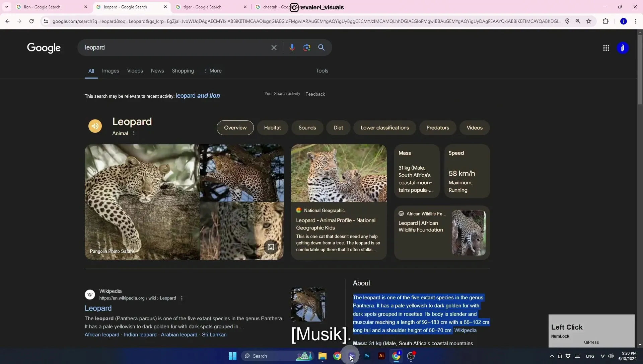Image resolution: width=643 pixels, height=364 pixels.
Task: Select the Images search tab
Action: pyautogui.click(x=111, y=71)
